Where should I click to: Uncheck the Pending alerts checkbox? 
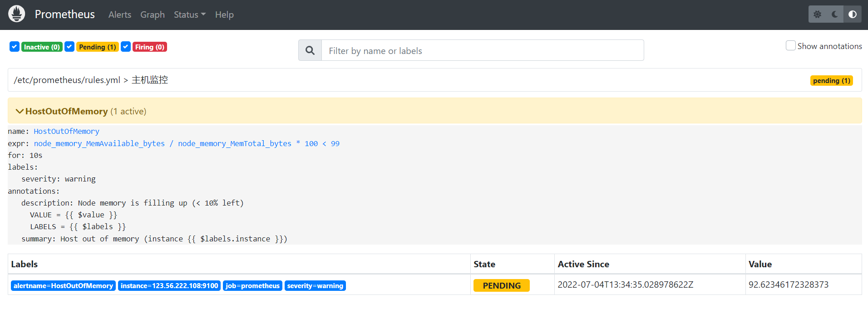(x=69, y=47)
